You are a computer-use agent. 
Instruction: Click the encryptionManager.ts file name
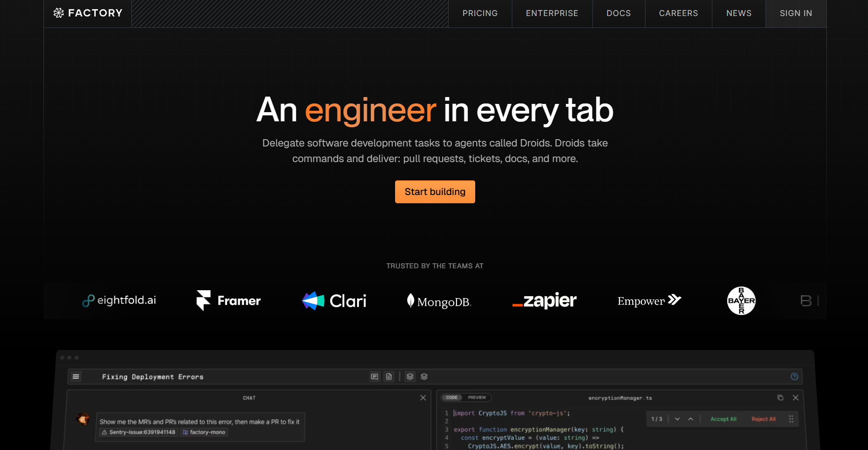620,398
